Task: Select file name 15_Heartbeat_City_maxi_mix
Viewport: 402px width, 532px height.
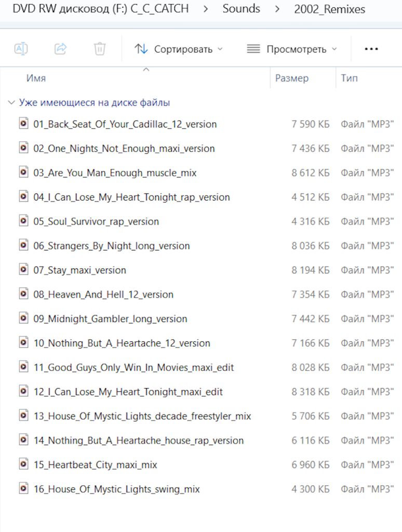Action: pyautogui.click(x=95, y=465)
